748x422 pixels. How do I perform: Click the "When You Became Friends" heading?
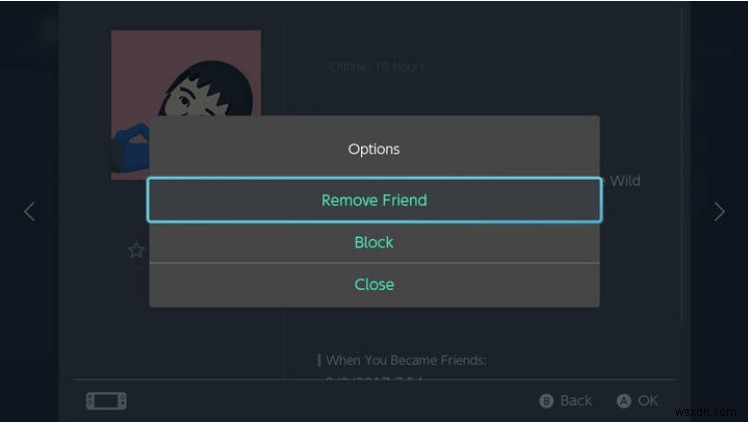pos(405,360)
